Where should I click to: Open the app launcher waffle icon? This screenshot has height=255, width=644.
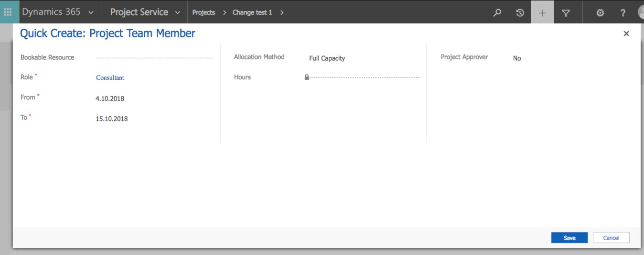[8, 12]
